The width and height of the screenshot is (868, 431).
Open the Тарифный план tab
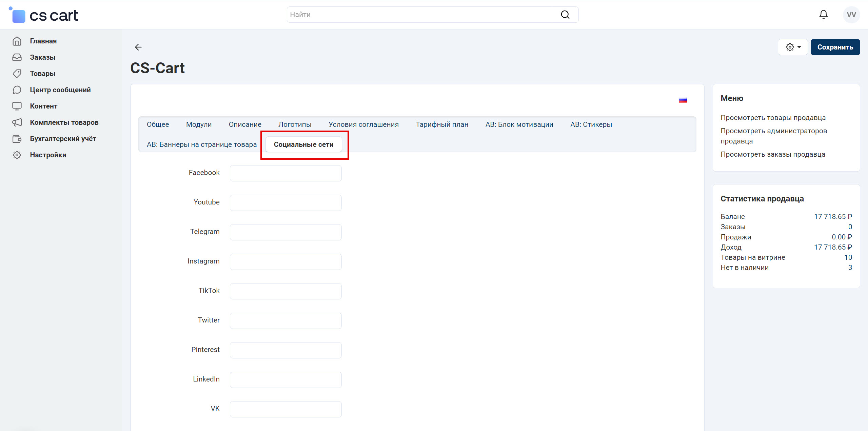click(x=442, y=124)
